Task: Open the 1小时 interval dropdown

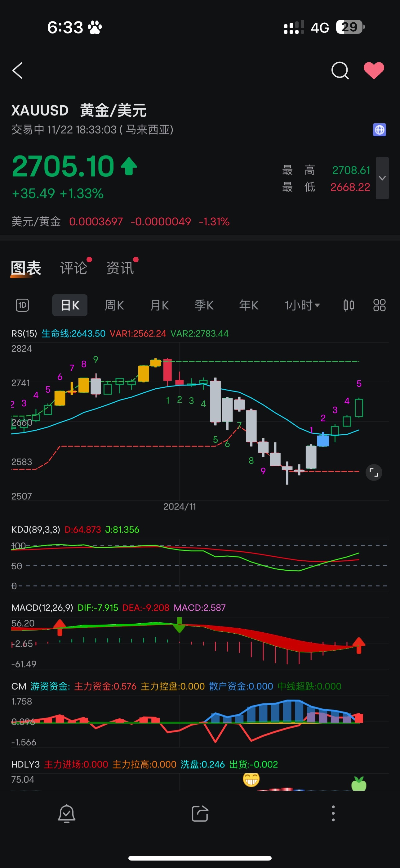Action: coord(302,305)
